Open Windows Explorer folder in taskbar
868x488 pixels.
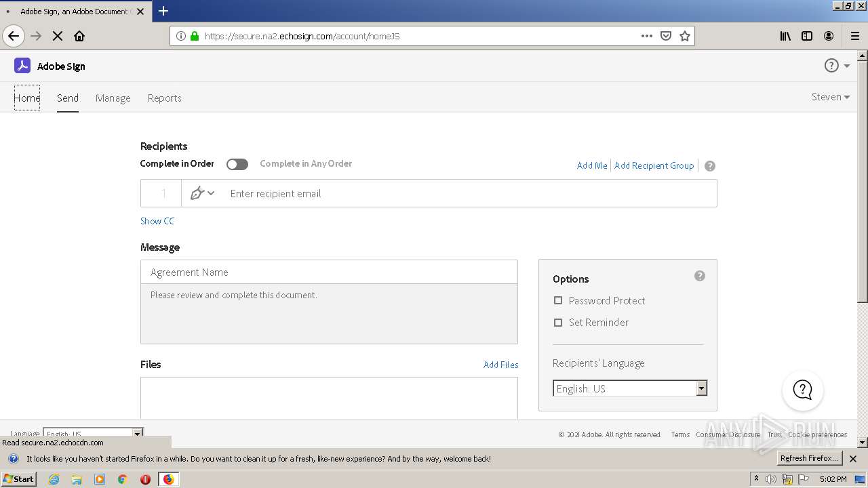(x=77, y=479)
